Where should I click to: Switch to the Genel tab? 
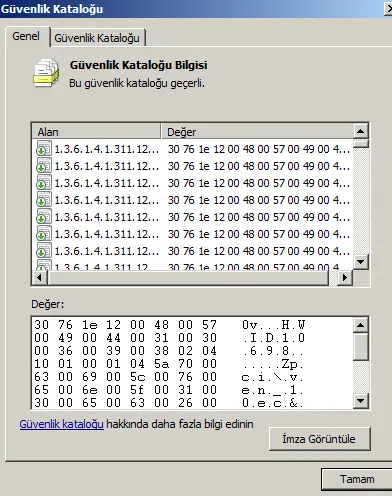click(26, 36)
